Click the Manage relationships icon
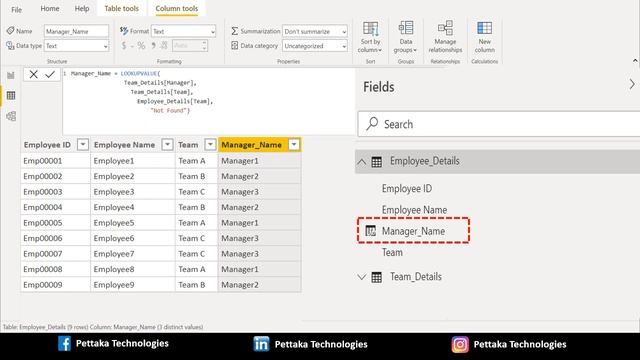Screen dimensions: 640x360 [x=445, y=29]
